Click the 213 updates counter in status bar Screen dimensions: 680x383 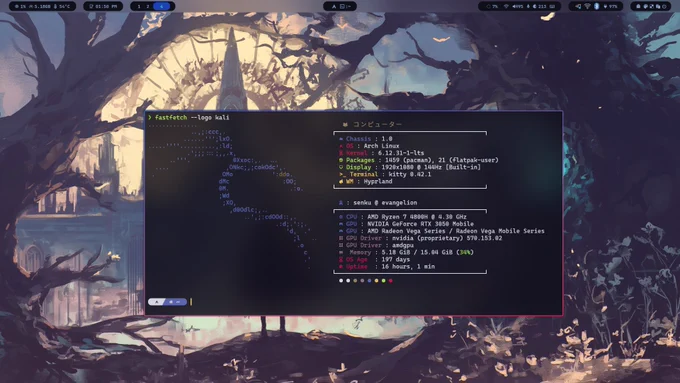coord(539,6)
